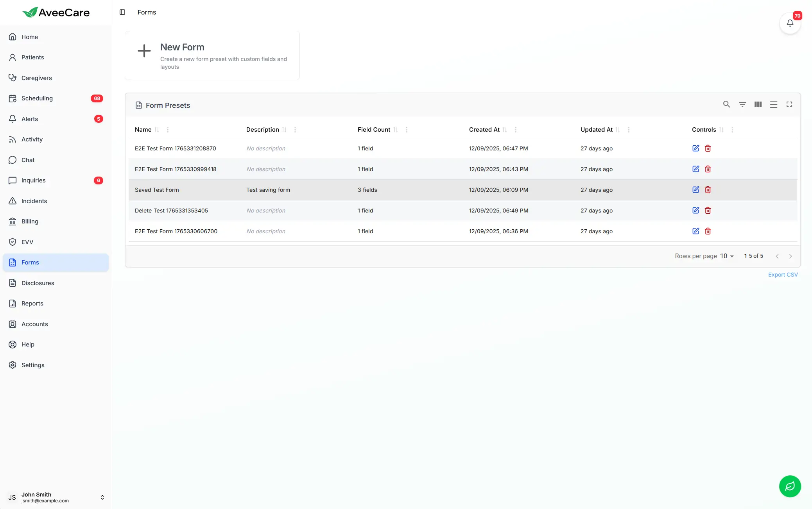Create a New Form preset
Viewport: 812px width, 509px height.
212,55
